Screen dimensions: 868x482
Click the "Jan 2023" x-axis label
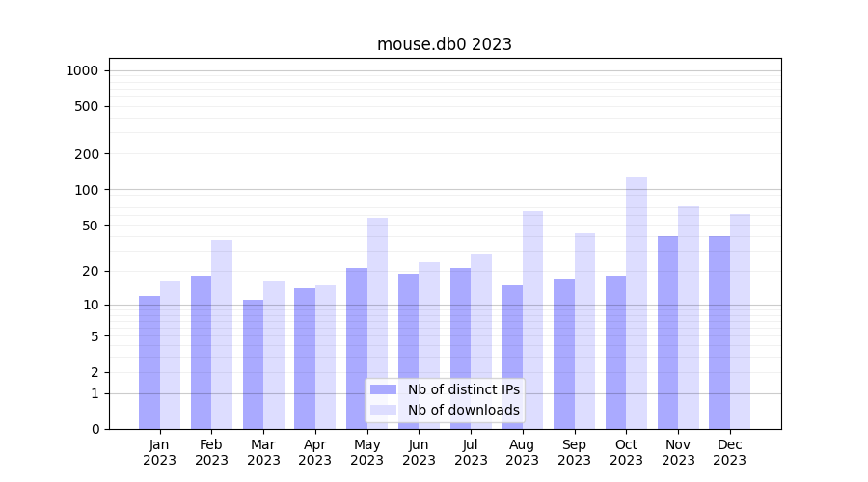click(159, 452)
